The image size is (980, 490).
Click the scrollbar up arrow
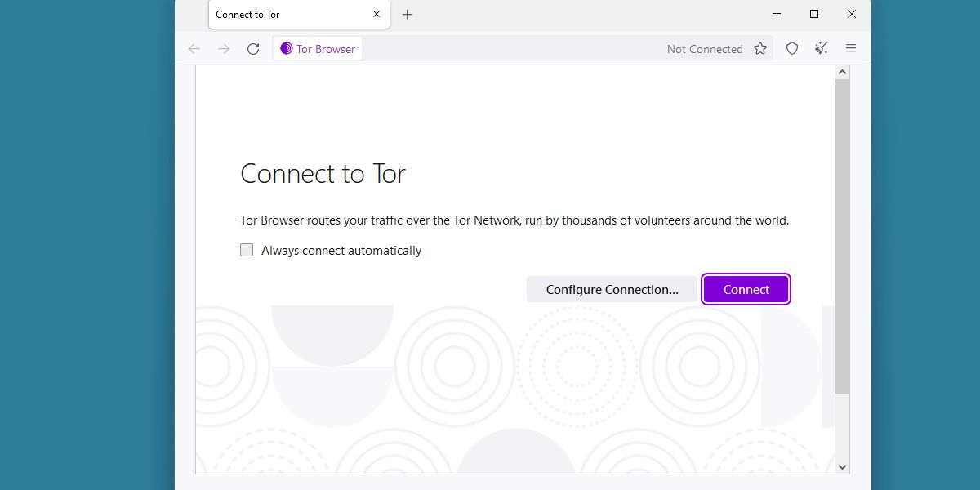tap(843, 73)
